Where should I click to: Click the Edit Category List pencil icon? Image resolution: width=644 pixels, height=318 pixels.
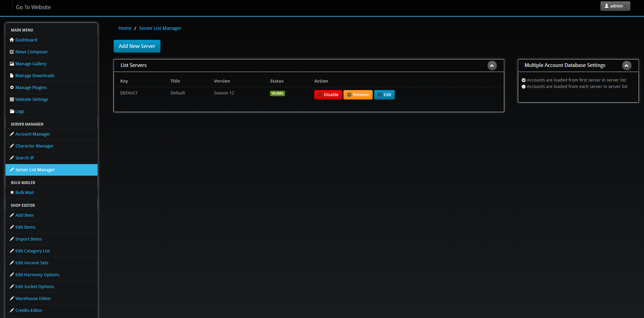tap(12, 251)
